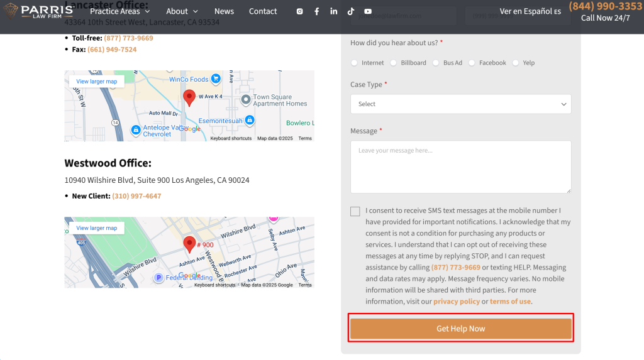This screenshot has height=360, width=644.
Task: Open the privacy policy link
Action: [456, 302]
